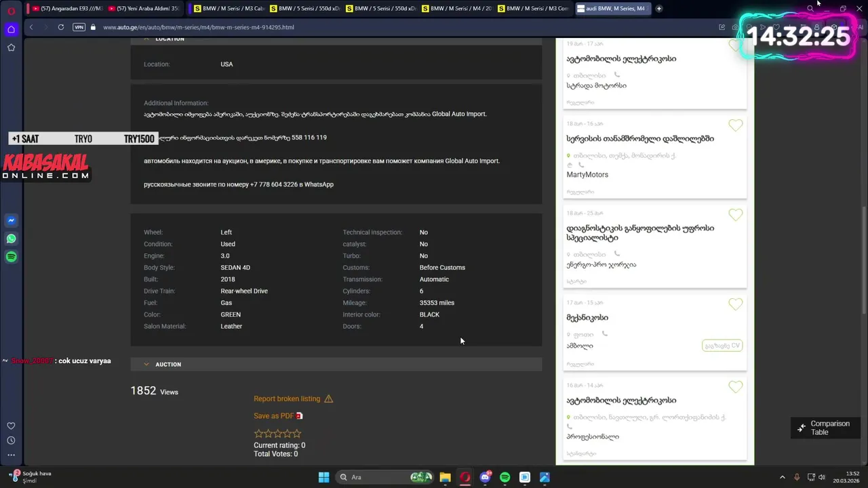Open a new browser tab
The width and height of the screenshot is (868, 488).
(x=658, y=9)
